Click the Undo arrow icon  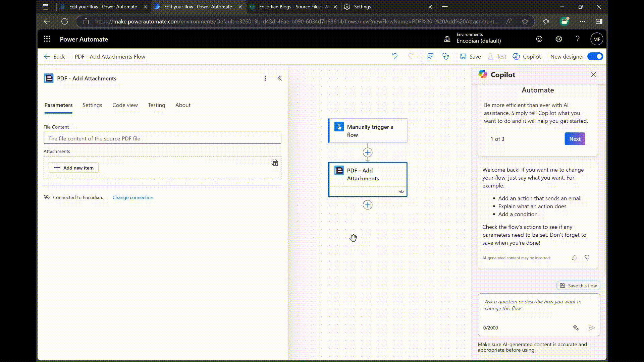pyautogui.click(x=395, y=56)
